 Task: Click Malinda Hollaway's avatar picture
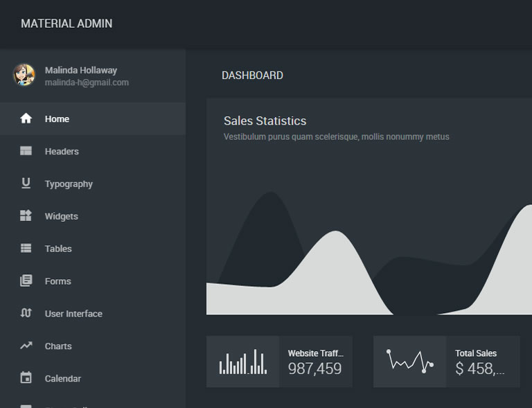(24, 75)
